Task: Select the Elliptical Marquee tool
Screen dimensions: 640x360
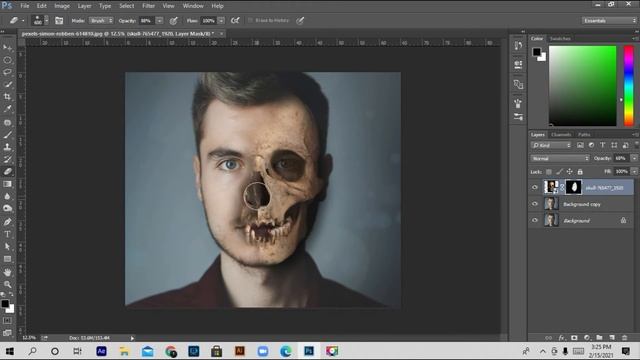Action: (7, 60)
